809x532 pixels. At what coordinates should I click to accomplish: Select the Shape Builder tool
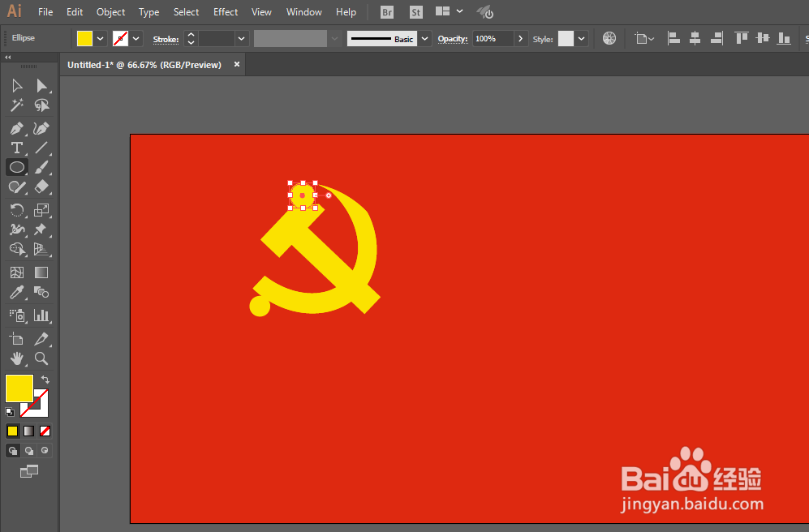pyautogui.click(x=16, y=249)
